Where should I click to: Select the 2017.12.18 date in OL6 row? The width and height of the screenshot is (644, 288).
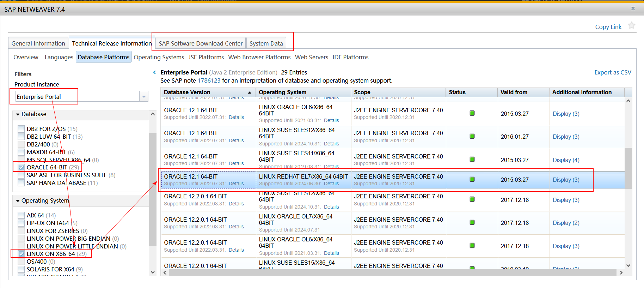tap(515, 246)
